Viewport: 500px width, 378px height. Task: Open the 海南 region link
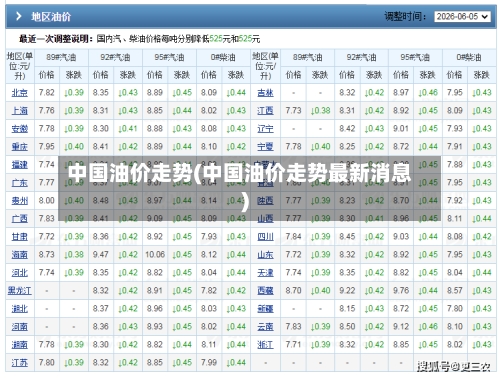tap(20, 255)
